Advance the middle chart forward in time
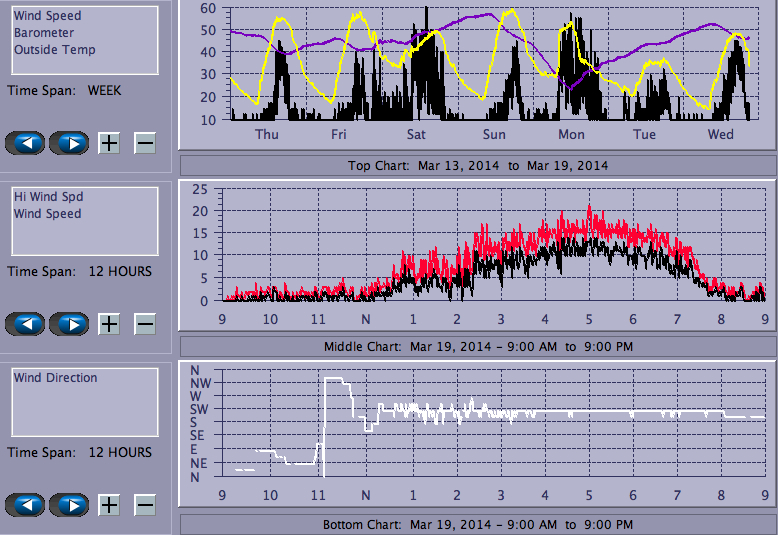 pos(69,324)
